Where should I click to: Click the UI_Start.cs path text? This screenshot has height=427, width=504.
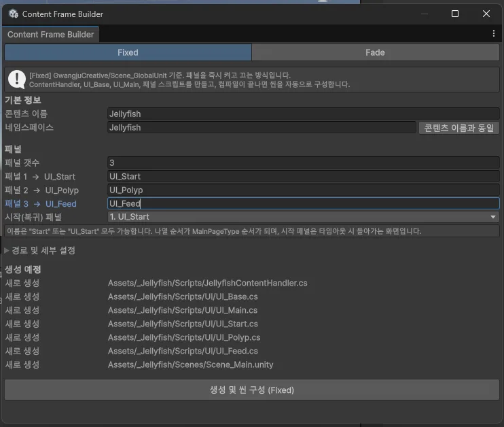click(x=183, y=324)
